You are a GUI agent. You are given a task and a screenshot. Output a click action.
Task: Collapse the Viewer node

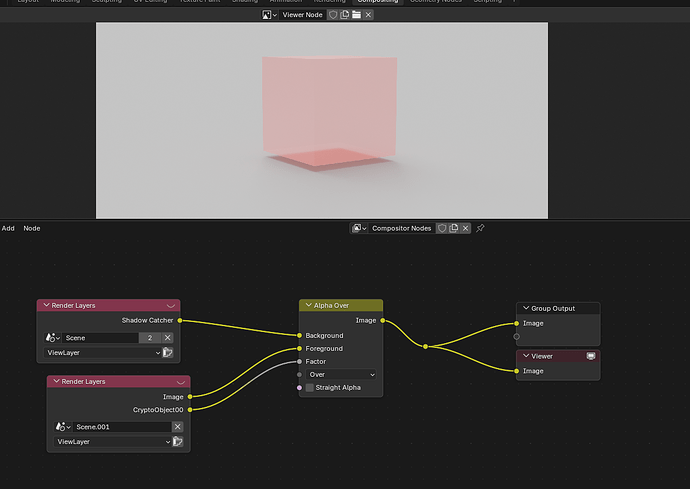coord(526,356)
